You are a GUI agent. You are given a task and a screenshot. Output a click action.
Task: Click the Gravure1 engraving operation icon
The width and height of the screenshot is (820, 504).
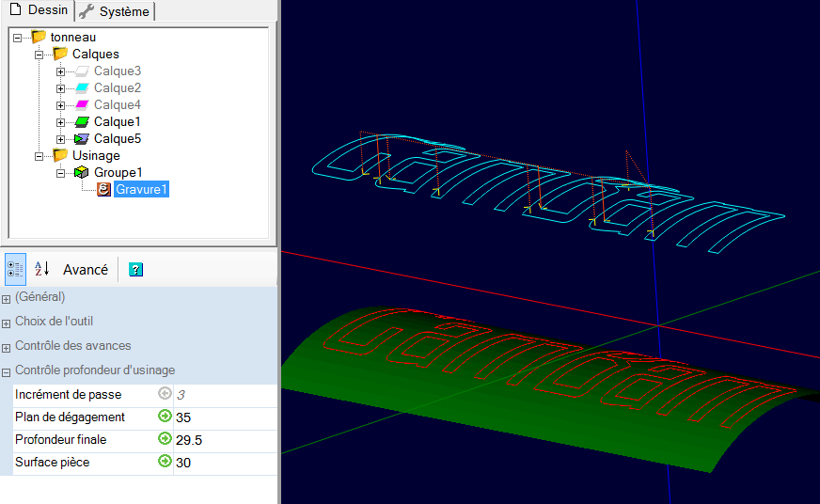[x=103, y=189]
